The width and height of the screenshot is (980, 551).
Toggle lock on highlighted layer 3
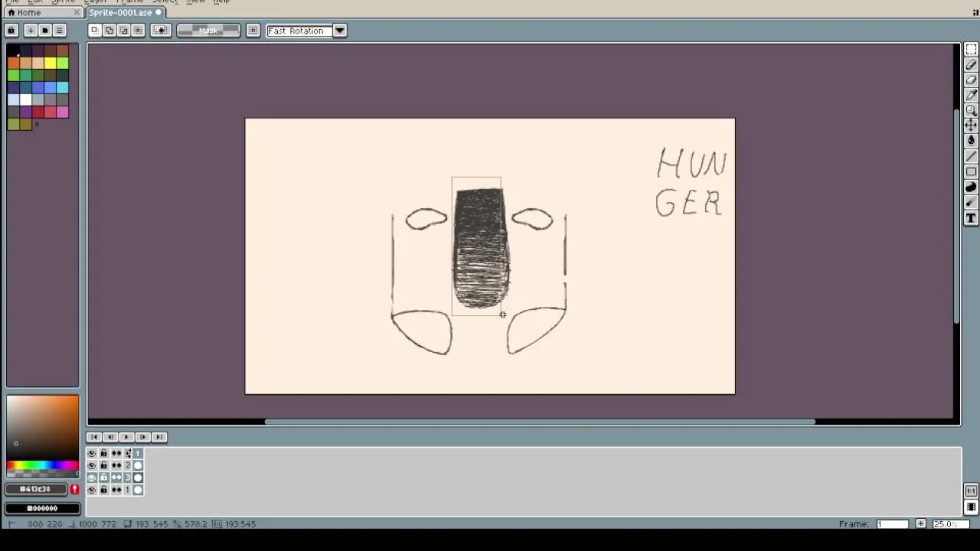click(x=103, y=478)
